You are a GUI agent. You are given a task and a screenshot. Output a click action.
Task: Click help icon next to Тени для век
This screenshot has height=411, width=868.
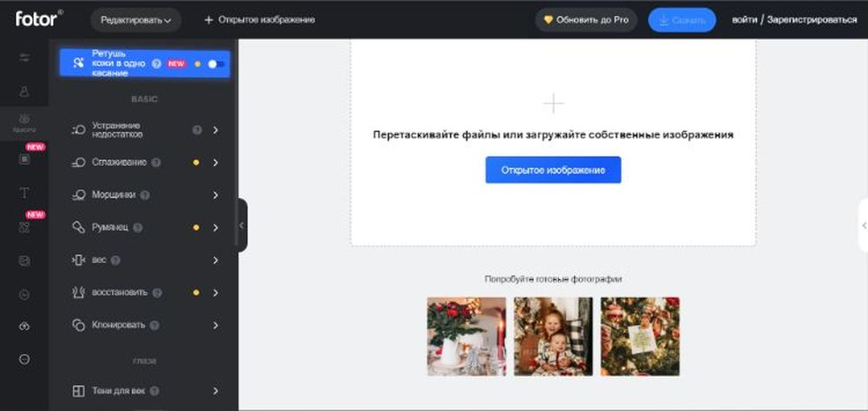point(155,391)
